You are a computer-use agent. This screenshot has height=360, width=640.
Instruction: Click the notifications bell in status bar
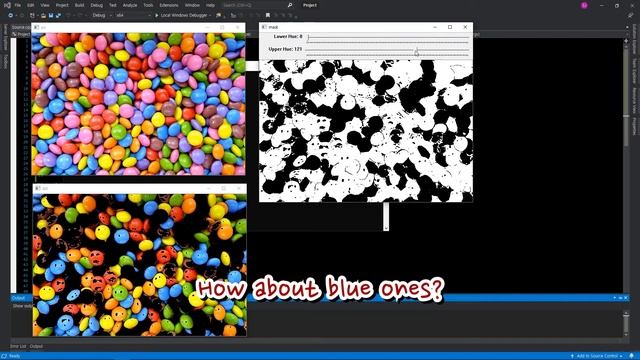[631, 356]
